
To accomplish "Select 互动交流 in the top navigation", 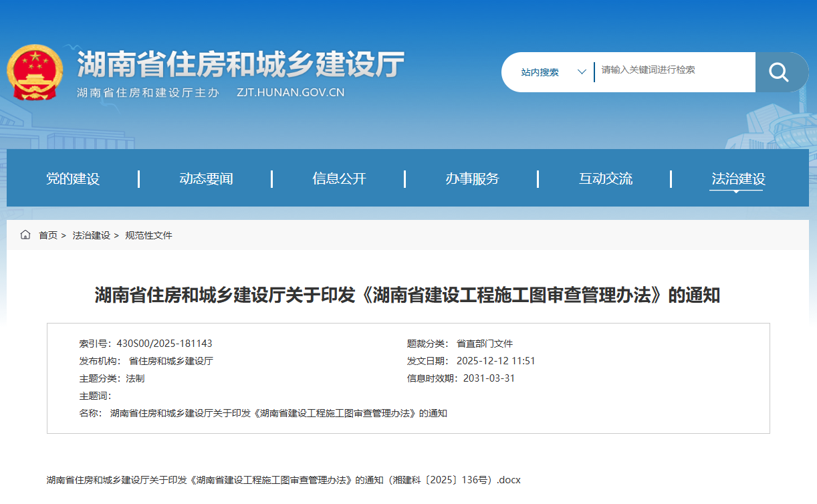I will coord(605,178).
